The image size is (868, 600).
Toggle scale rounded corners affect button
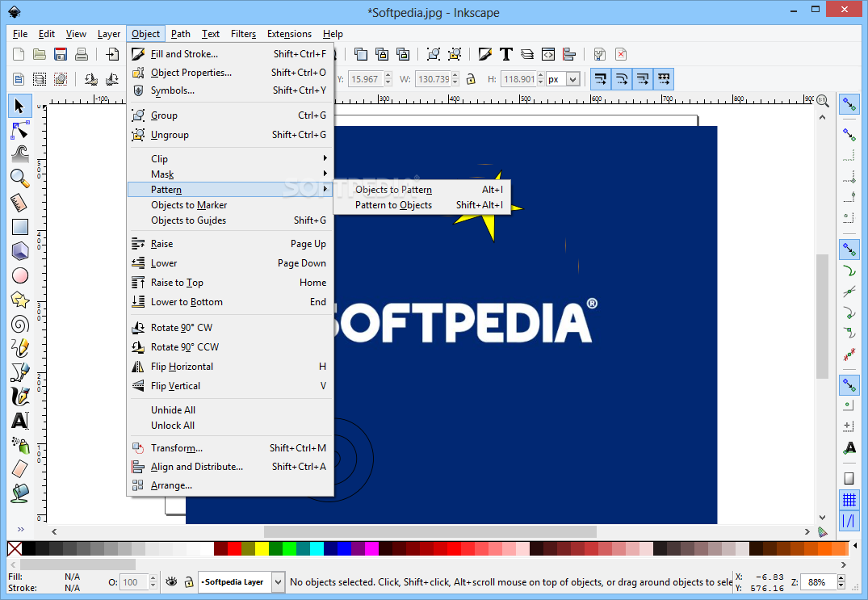tap(622, 79)
